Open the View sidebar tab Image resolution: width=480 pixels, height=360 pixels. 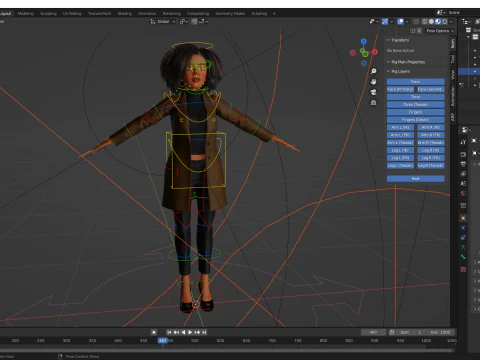[453, 75]
